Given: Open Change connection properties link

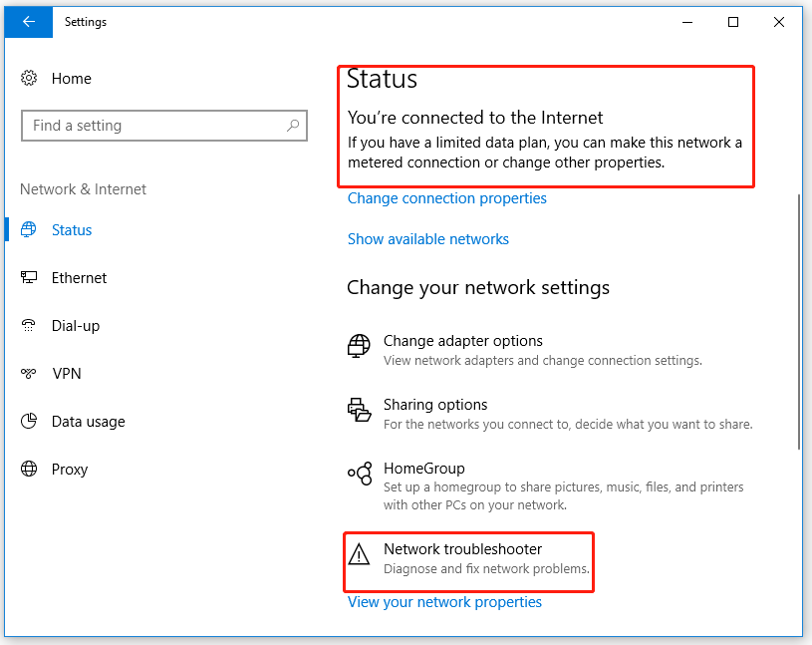Looking at the screenshot, I should [446, 198].
